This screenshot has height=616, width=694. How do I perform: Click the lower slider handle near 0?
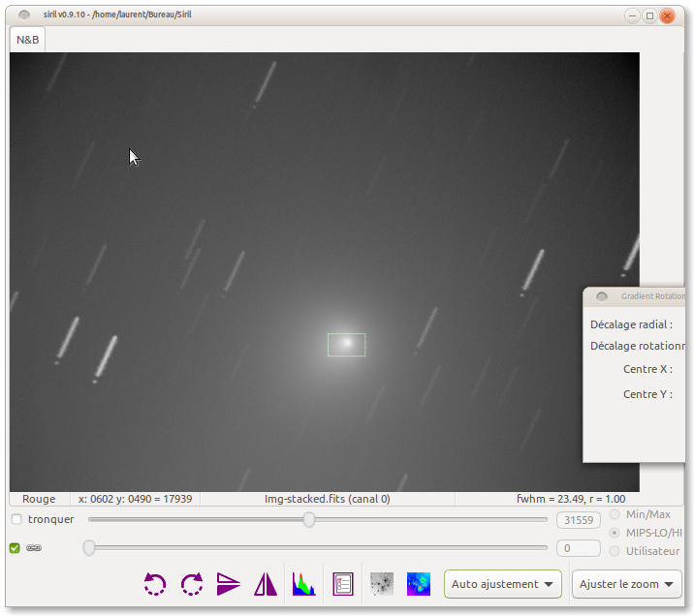(89, 548)
